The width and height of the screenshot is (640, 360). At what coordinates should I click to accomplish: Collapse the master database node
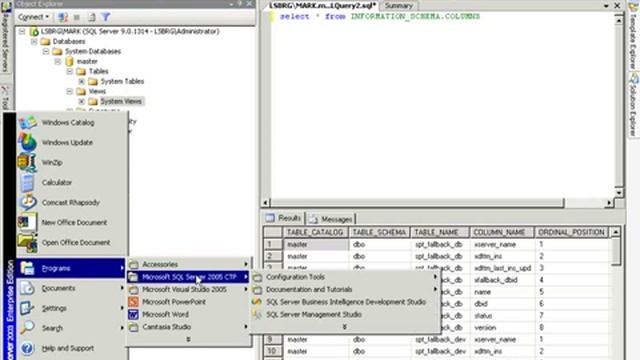tap(58, 62)
